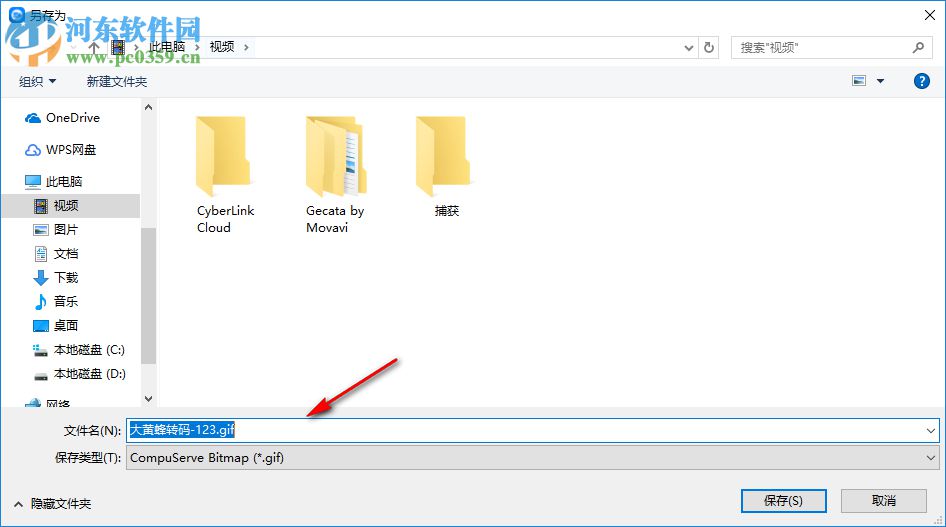
Task: Click the C: drive icon
Action: coord(40,350)
